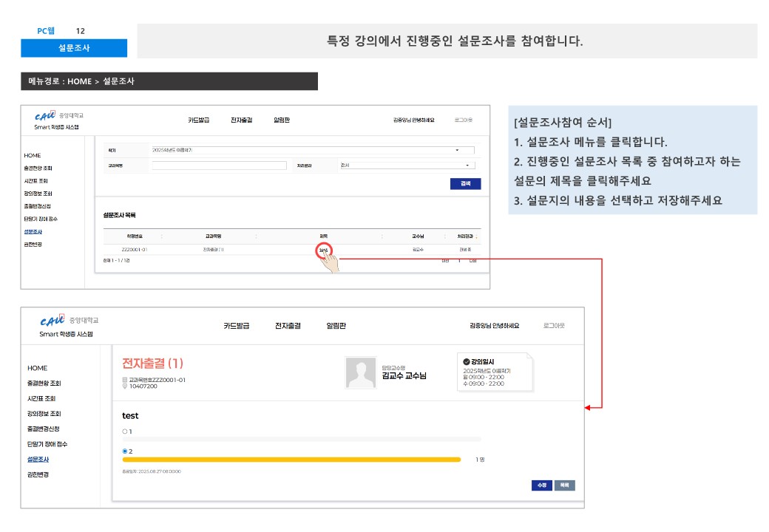Open 처리결과 filter dropdown showing 전체
This screenshot has height=532, width=769.
(x=407, y=166)
